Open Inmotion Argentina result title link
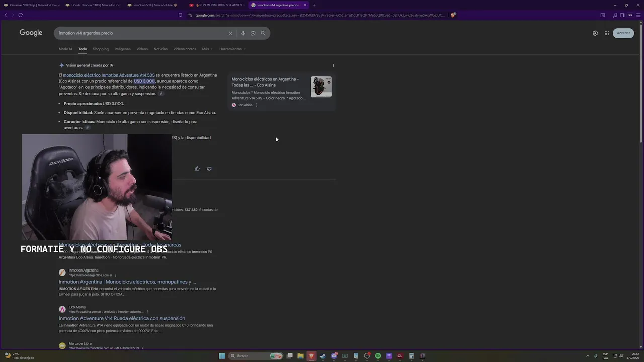 click(x=127, y=282)
